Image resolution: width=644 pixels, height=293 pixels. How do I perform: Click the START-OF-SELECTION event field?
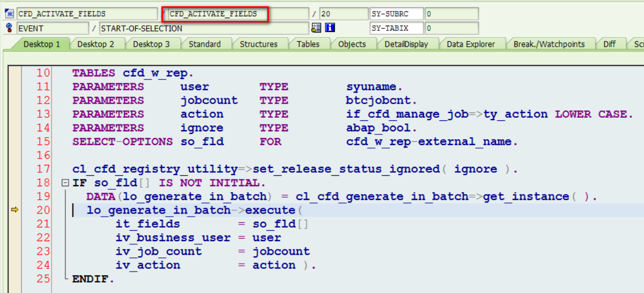click(x=203, y=28)
